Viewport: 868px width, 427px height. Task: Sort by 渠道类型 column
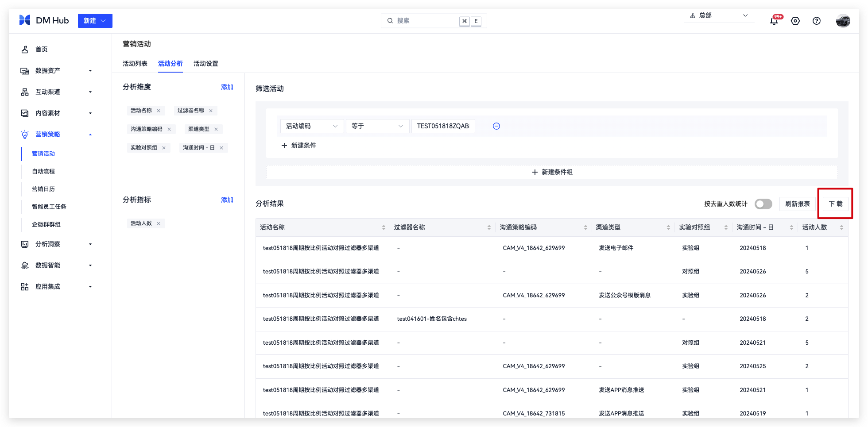[x=668, y=227]
